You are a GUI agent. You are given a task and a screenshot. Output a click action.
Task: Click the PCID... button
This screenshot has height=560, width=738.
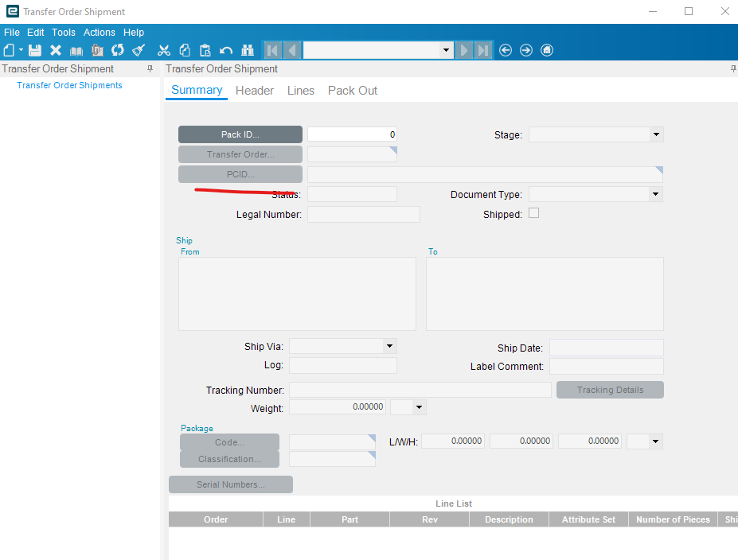tap(240, 174)
